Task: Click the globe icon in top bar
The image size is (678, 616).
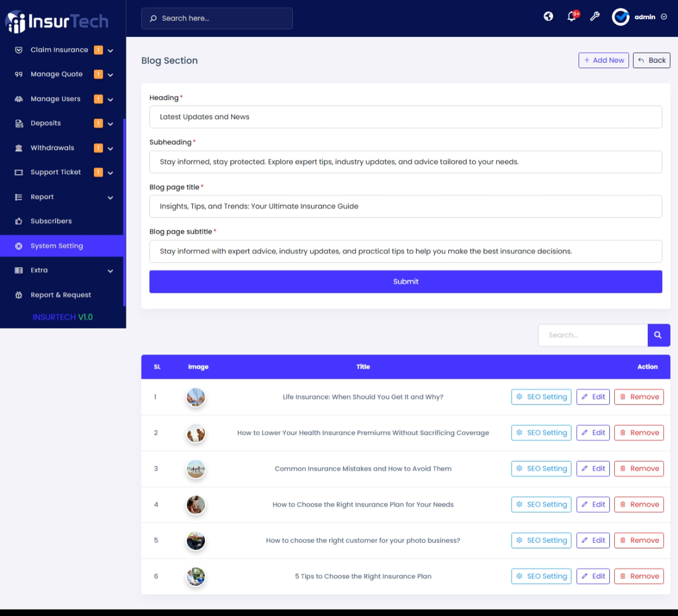Action: [548, 16]
